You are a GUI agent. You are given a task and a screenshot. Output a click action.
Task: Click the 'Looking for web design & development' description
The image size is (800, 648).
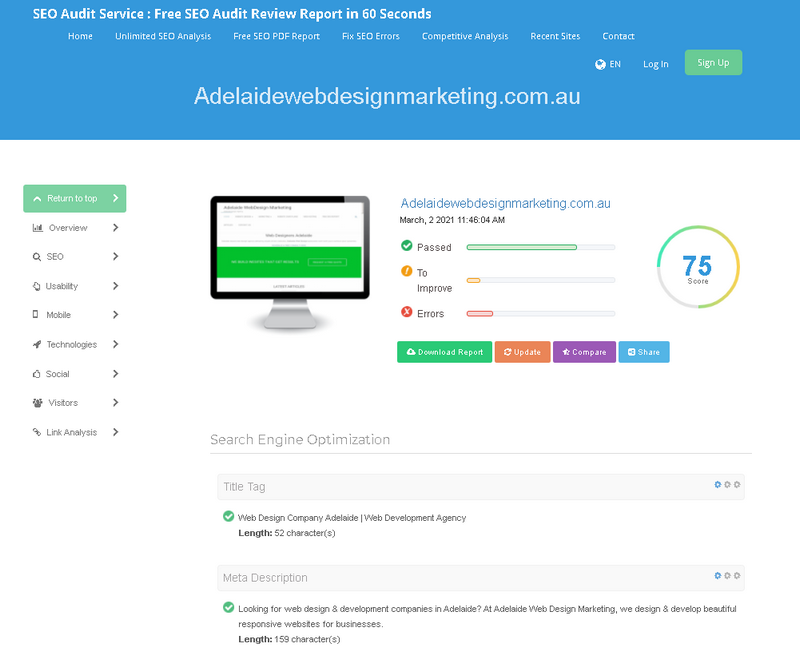(487, 616)
